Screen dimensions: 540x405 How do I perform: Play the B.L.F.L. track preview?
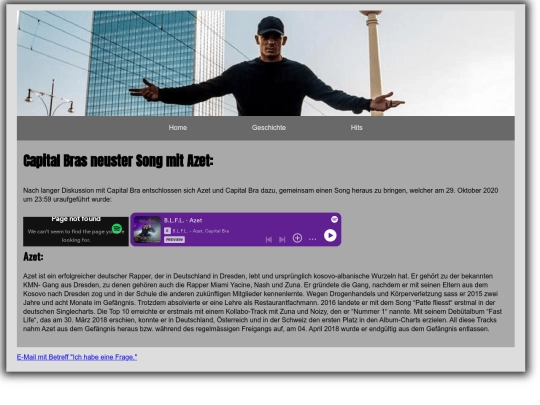tap(330, 236)
